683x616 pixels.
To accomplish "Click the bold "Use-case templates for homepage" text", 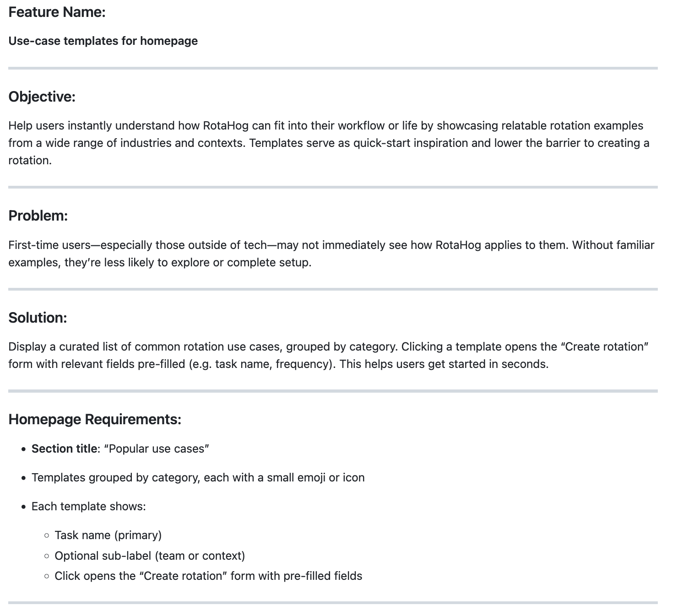I will coord(103,41).
